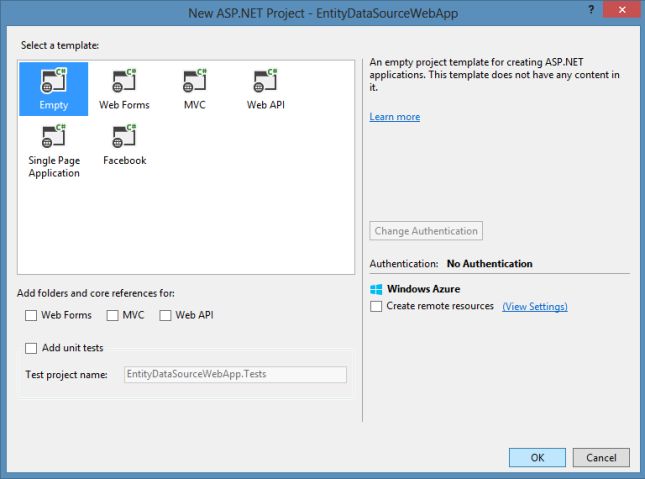The width and height of the screenshot is (645, 479).
Task: Click the dialog title New ASP.NET Project
Action: pos(323,13)
